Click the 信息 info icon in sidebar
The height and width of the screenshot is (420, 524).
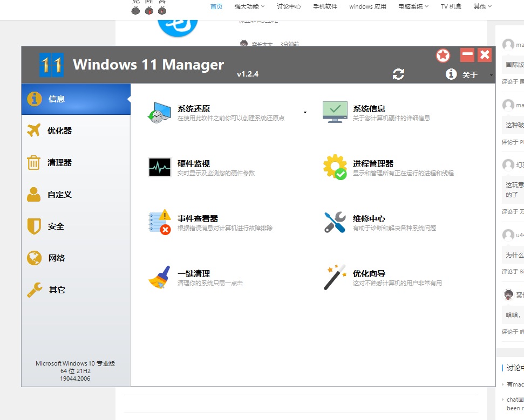coord(35,99)
